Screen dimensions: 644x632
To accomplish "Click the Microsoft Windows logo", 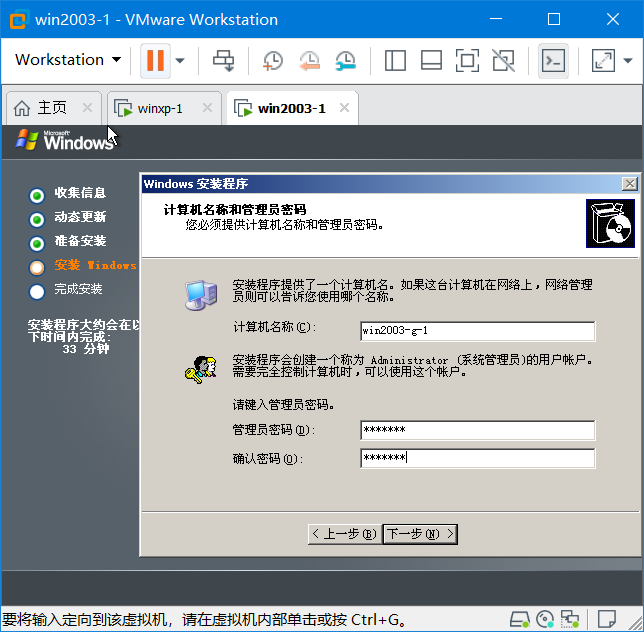I will (x=64, y=140).
